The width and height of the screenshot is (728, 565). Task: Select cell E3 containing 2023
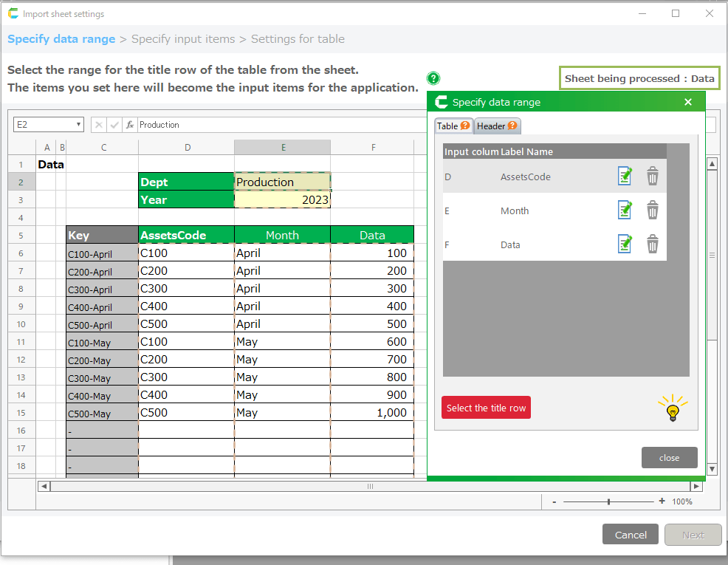tap(282, 200)
